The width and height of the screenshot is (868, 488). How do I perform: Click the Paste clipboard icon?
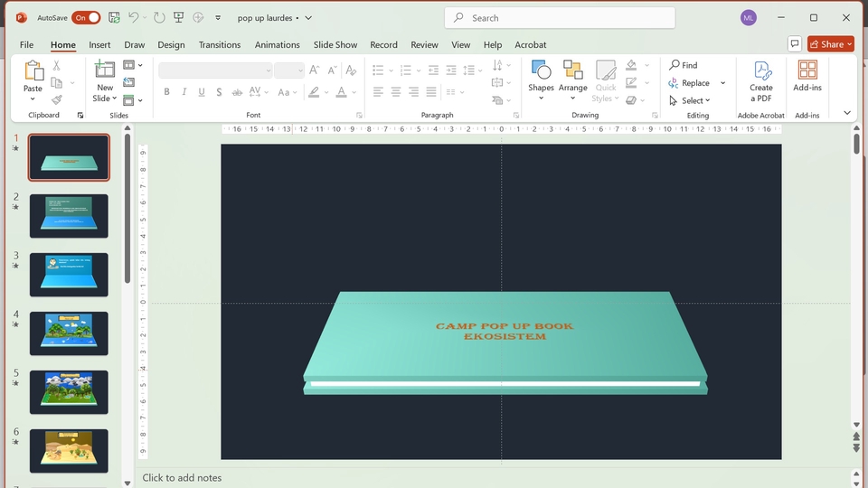click(33, 70)
